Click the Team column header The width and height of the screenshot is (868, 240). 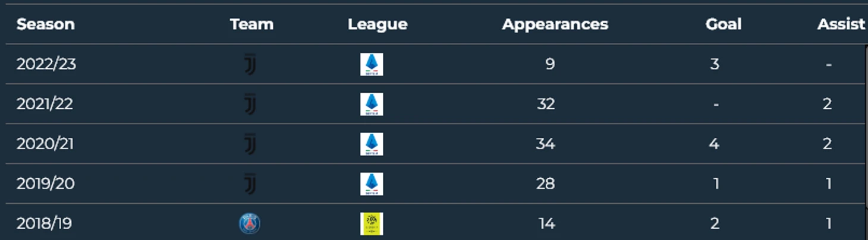tap(251, 24)
